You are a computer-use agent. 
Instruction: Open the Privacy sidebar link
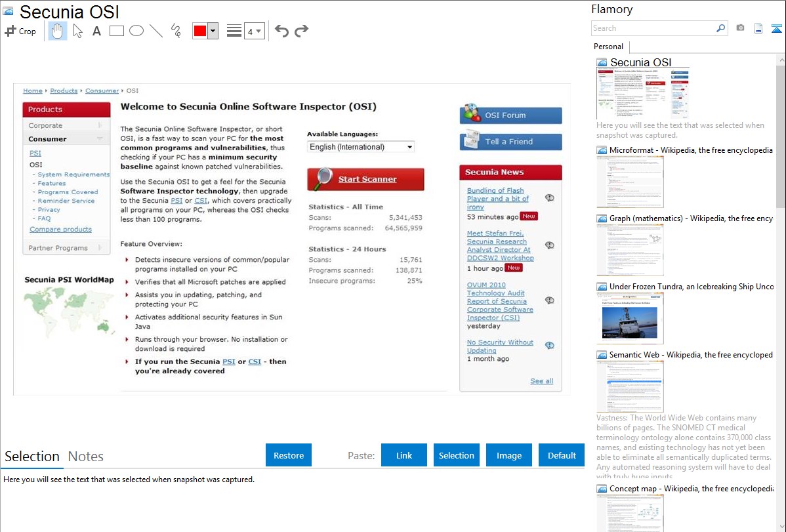click(x=49, y=210)
